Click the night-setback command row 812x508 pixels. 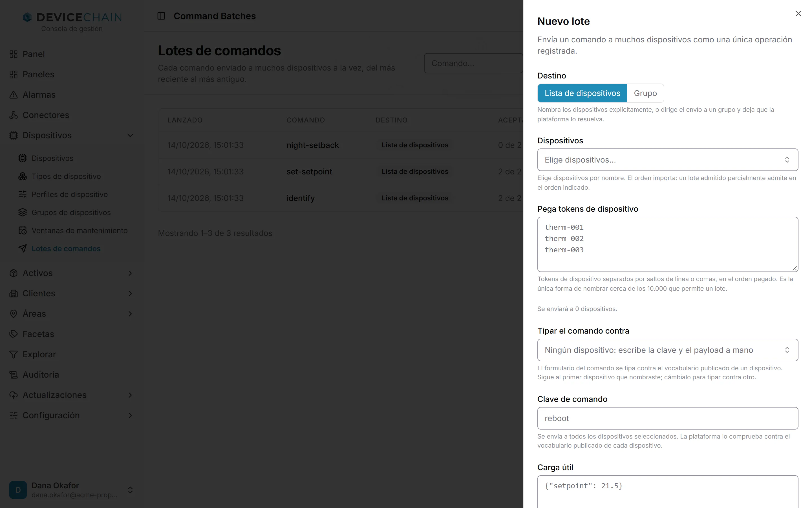[341, 145]
